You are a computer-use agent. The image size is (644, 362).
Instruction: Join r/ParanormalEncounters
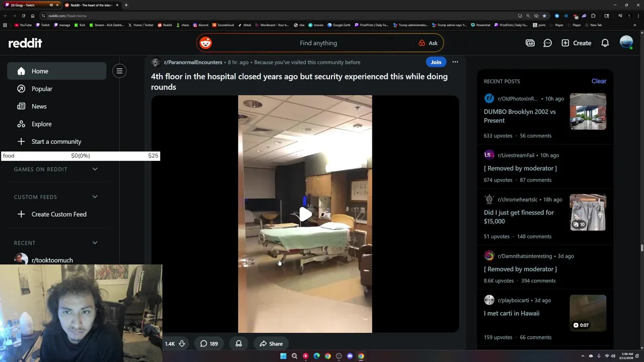(436, 62)
